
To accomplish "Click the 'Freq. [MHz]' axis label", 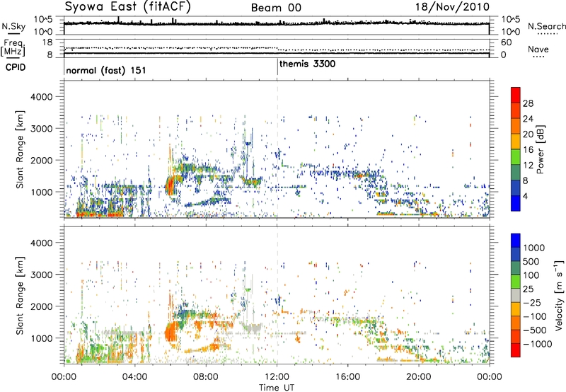I will 14,48.
